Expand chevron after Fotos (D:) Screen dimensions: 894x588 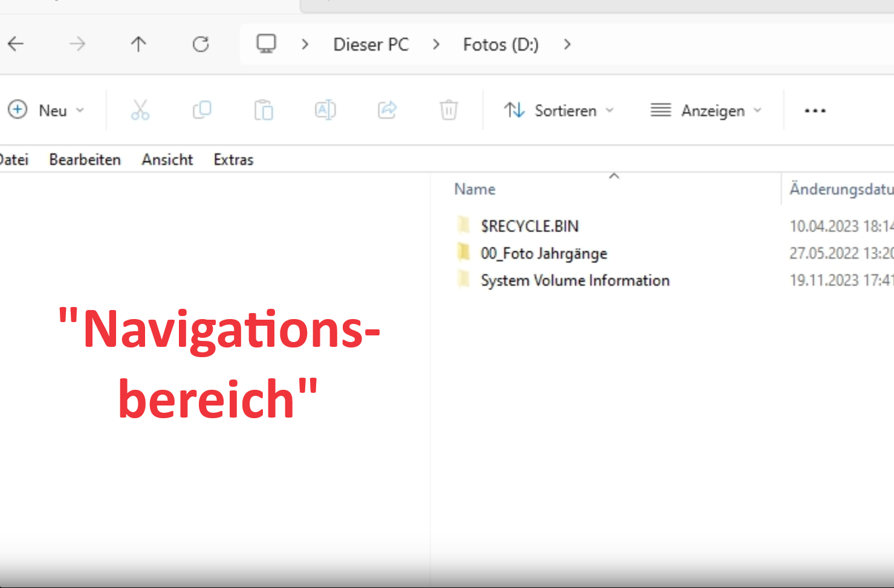567,44
